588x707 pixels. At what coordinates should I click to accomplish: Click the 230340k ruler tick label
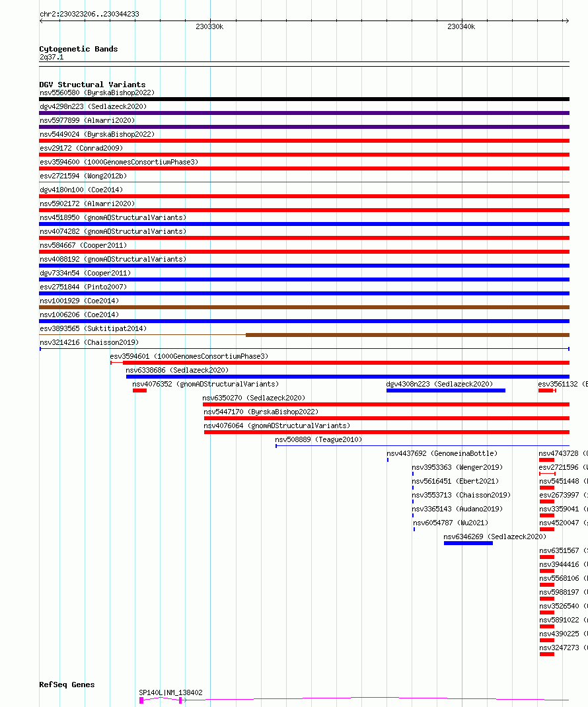461,26
